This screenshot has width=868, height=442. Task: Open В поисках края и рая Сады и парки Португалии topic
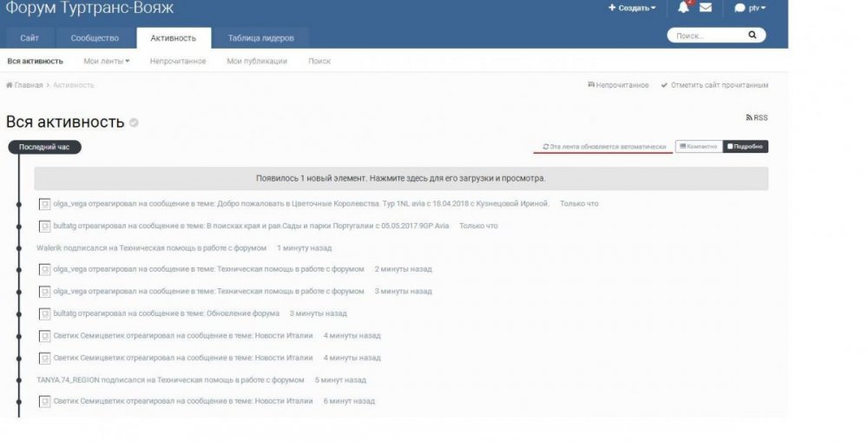pyautogui.click(x=328, y=226)
